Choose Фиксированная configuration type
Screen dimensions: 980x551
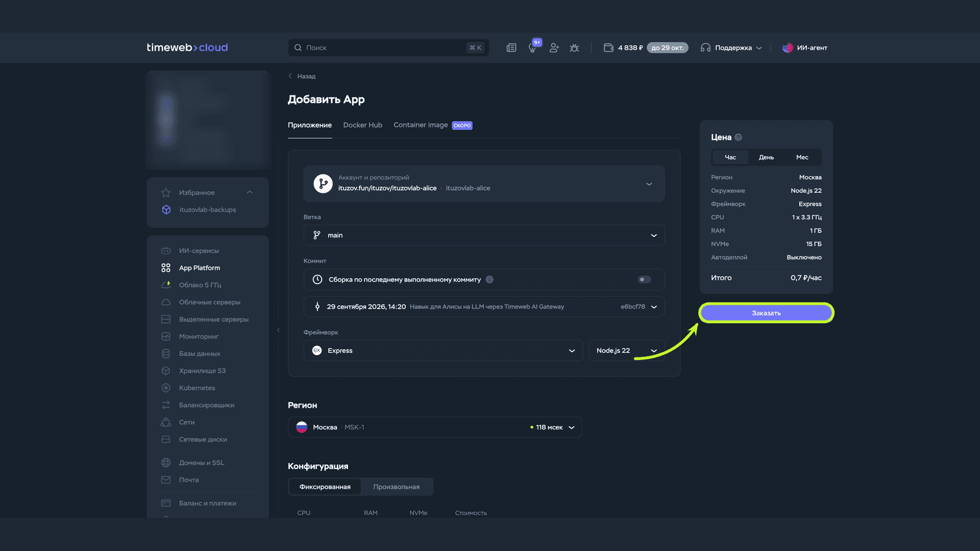(x=325, y=487)
